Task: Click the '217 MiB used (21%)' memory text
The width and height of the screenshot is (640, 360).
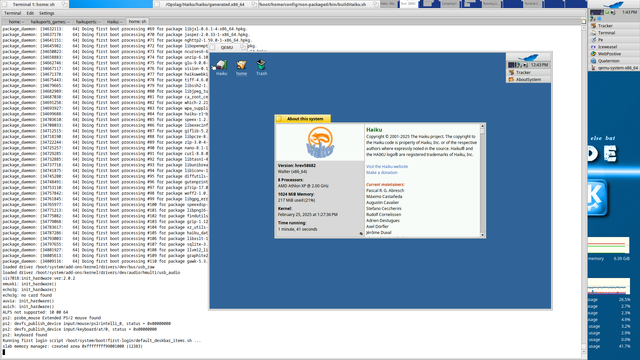Action: 296,200
